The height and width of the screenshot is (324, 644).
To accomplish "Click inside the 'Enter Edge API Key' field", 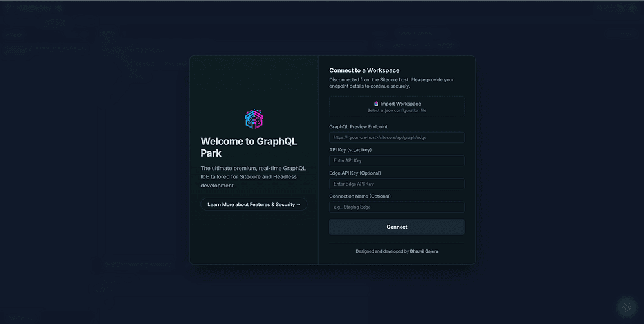I will [397, 184].
